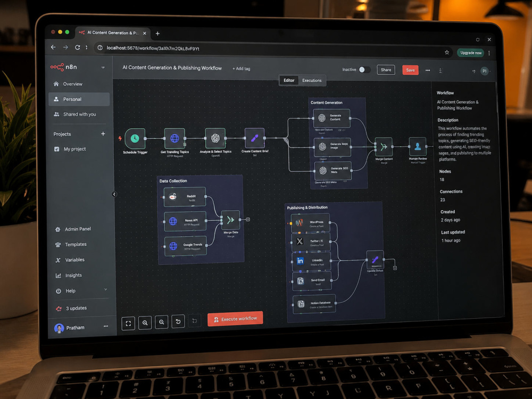The height and width of the screenshot is (399, 532).
Task: Click the Share button
Action: 386,70
